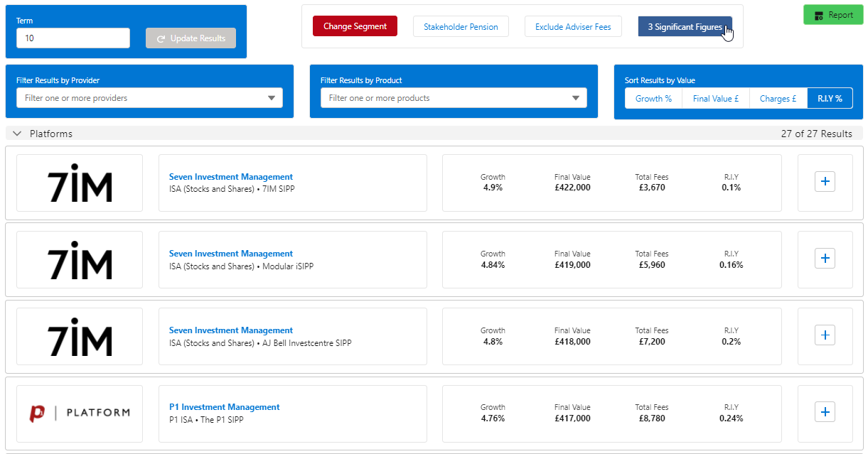Screen dimensions: 868x454
Task: Click the £417,000 final value
Action: tap(572, 418)
